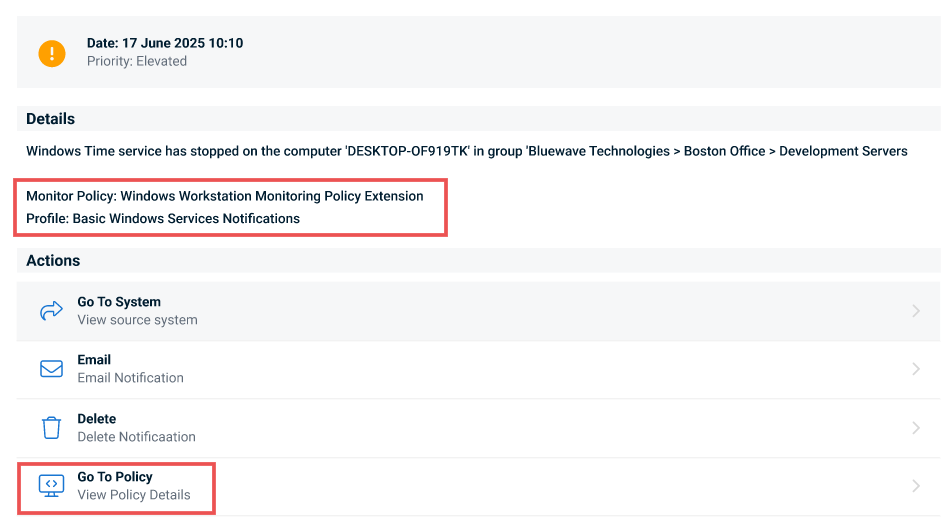Click the orange warning alert icon
This screenshot has height=531, width=945.
52,53
